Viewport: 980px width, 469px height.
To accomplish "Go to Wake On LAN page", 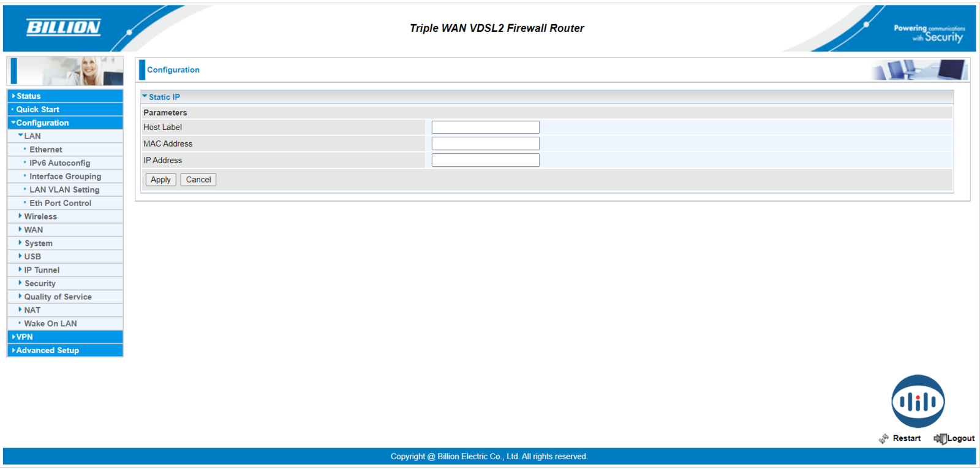I will point(50,324).
